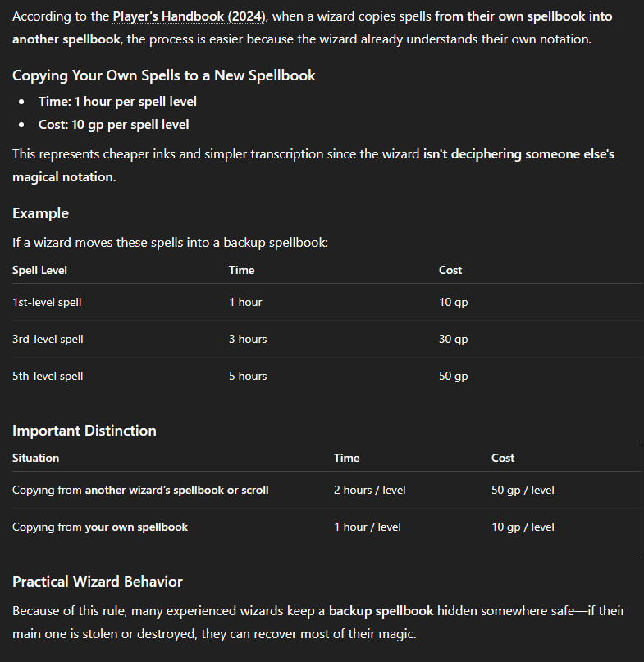Select the "3rd-level spell" table cell
Screen dimensions: 644x662
pyautogui.click(x=48, y=339)
